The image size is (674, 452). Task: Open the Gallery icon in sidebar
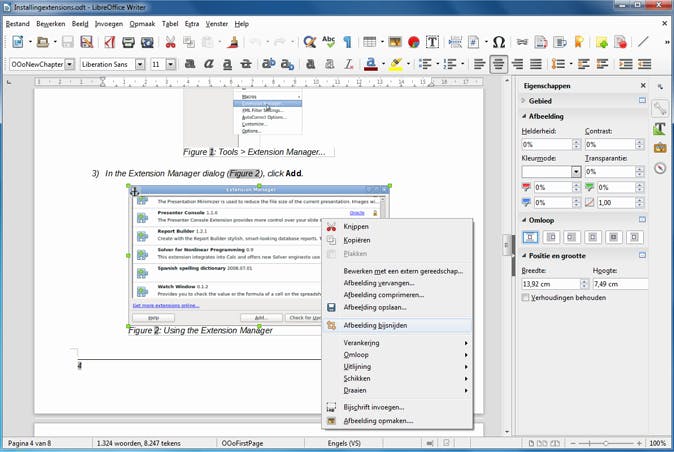[660, 149]
